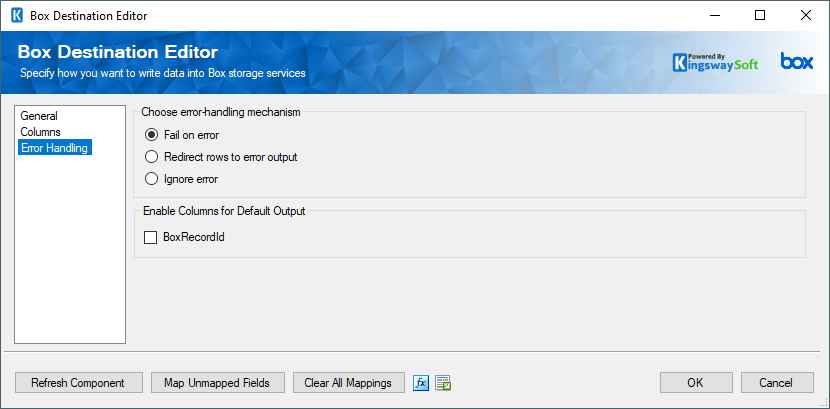The image size is (830, 409).
Task: Click the KingswaySoft logo in banner
Action: [716, 62]
